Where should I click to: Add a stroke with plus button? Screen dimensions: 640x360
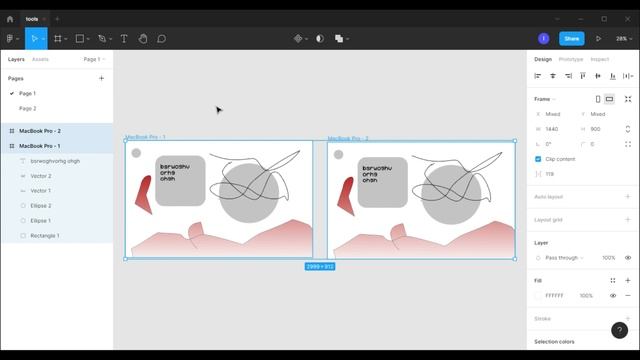click(x=628, y=318)
